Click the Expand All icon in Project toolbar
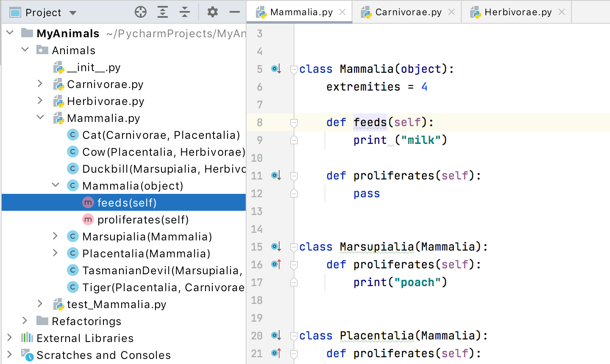The image size is (610, 364). pyautogui.click(x=163, y=12)
